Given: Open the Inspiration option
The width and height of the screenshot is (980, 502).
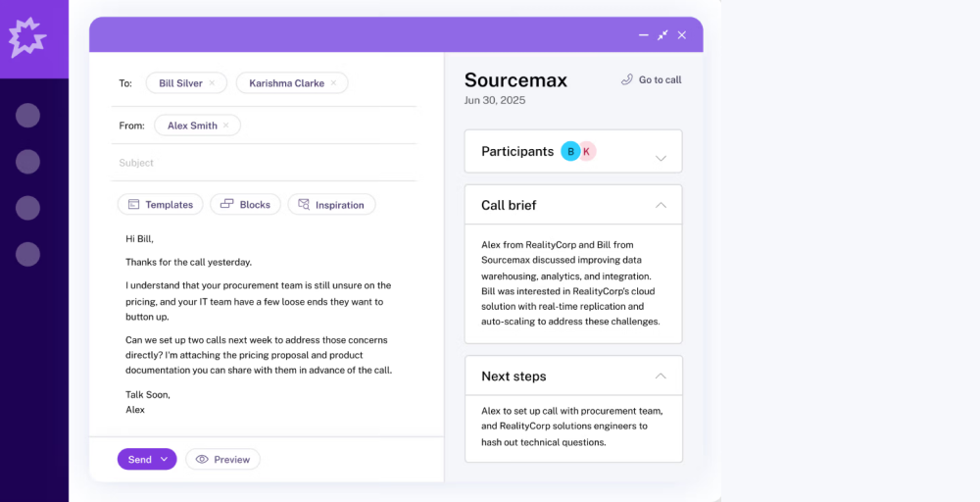Looking at the screenshot, I should pos(331,204).
